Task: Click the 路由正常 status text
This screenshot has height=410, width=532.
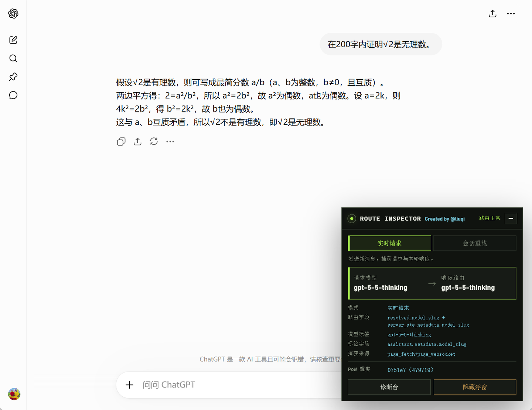Action: pyautogui.click(x=490, y=218)
